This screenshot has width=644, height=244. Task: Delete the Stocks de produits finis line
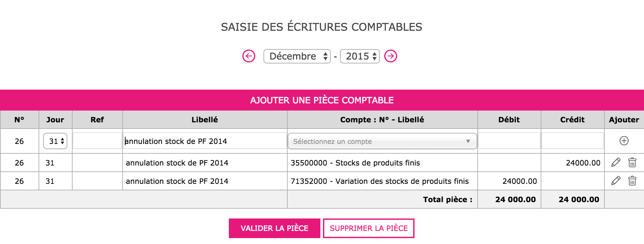(x=632, y=162)
